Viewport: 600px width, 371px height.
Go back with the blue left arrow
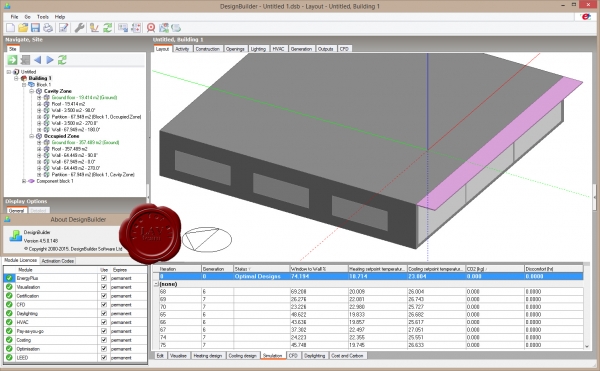(x=38, y=60)
